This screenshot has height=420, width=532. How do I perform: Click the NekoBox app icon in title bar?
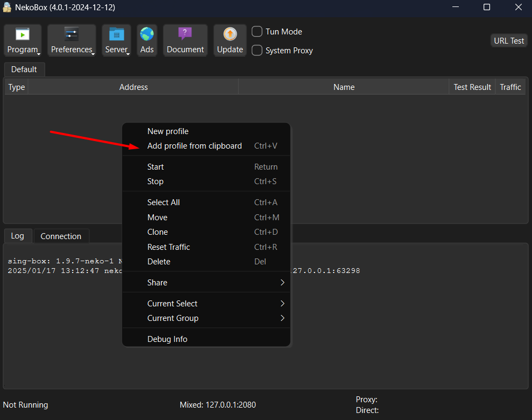tap(8, 8)
